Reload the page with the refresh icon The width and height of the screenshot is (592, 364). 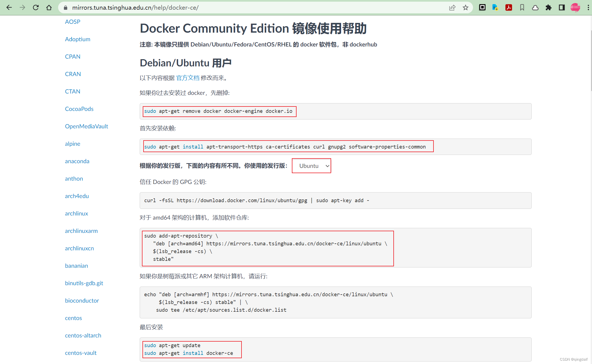point(36,7)
